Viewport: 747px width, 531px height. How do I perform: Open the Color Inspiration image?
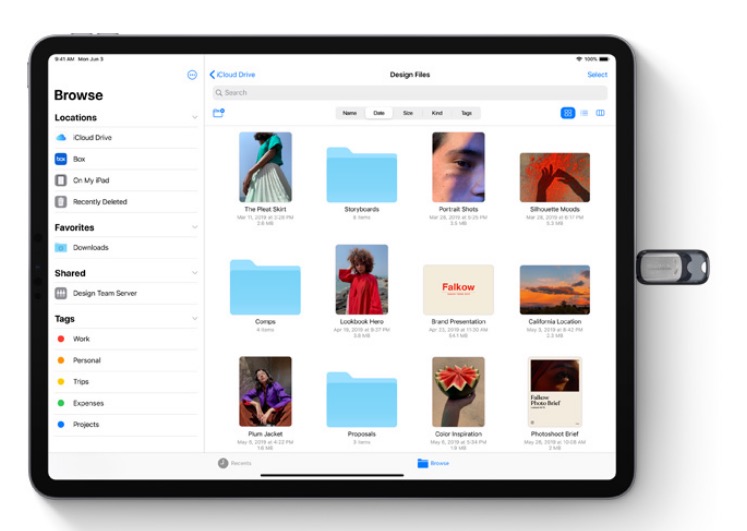(458, 391)
